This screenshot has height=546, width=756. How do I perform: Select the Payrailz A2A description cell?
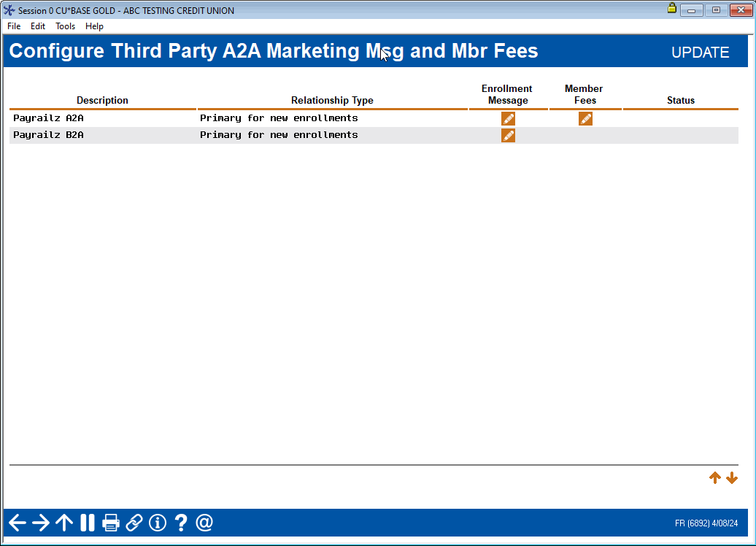coord(48,118)
